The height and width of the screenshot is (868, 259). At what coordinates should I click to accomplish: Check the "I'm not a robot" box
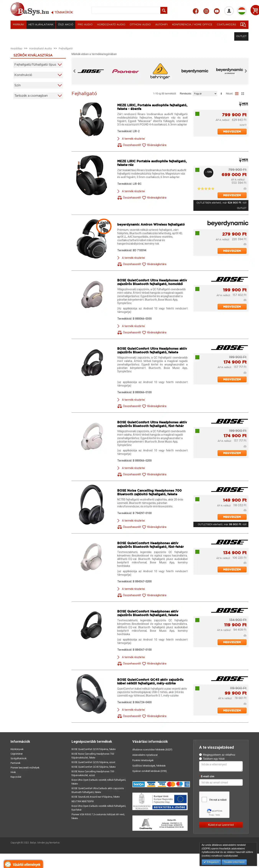[x=204, y=799]
